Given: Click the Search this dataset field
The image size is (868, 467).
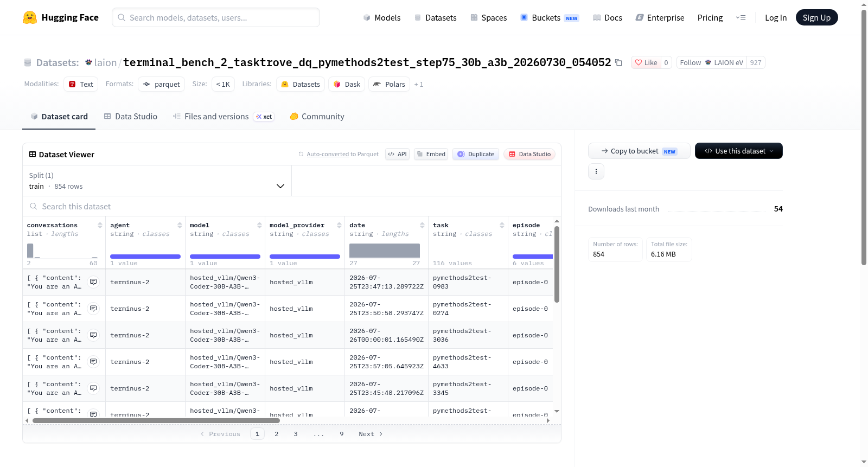Looking at the screenshot, I should (292, 206).
